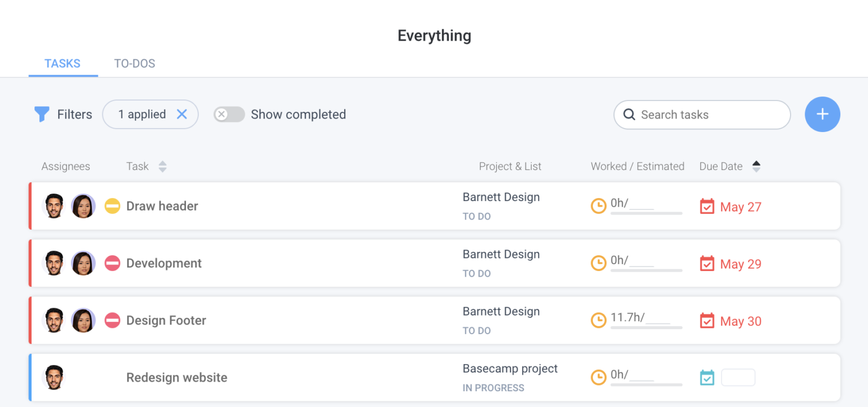Click the red status icon on Development task
This screenshot has width=868, height=407.
coord(112,263)
